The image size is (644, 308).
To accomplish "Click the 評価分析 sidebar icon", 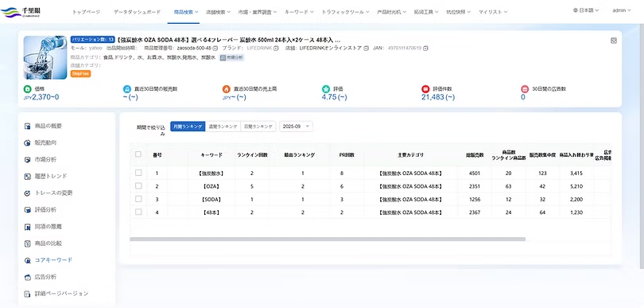I will 28,210.
